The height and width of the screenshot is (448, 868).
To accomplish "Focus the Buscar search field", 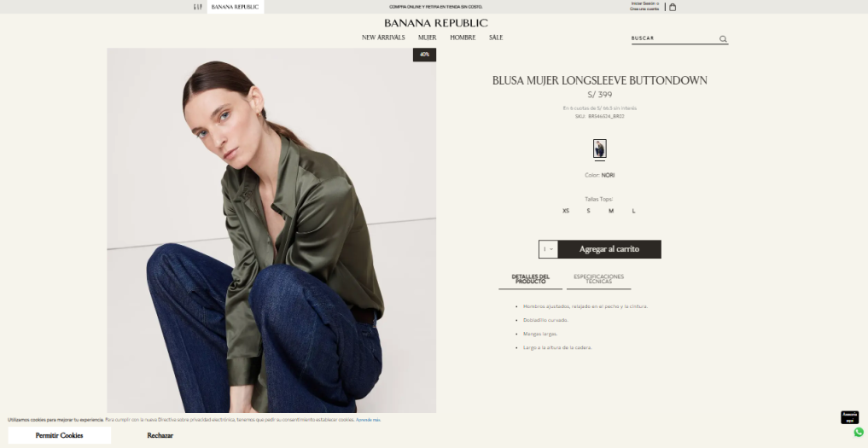I will [x=674, y=38].
